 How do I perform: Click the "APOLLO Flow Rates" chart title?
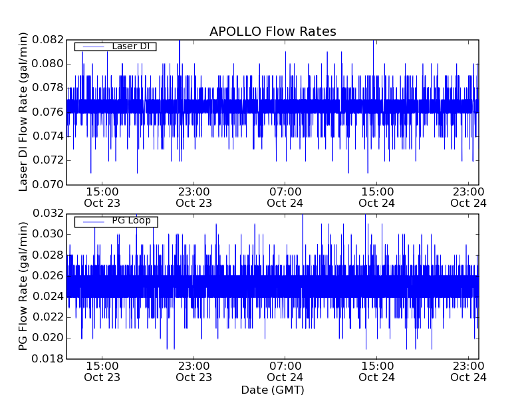click(273, 31)
